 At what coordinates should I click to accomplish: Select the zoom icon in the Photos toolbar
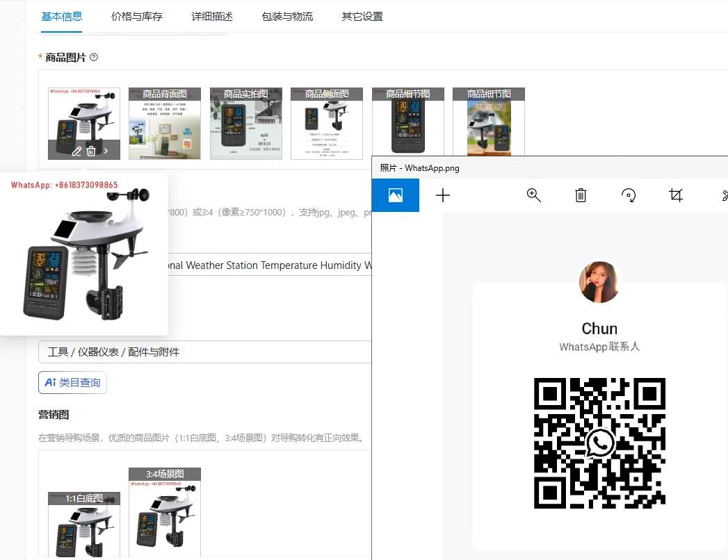point(533,195)
